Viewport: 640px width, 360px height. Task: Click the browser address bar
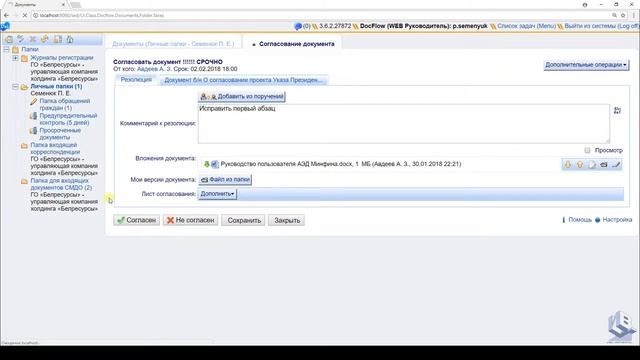318,15
